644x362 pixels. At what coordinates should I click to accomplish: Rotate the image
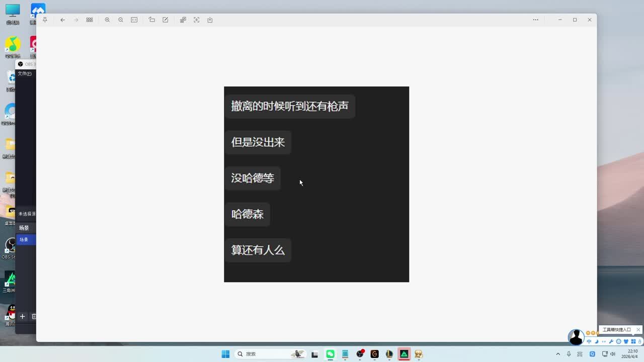151,20
